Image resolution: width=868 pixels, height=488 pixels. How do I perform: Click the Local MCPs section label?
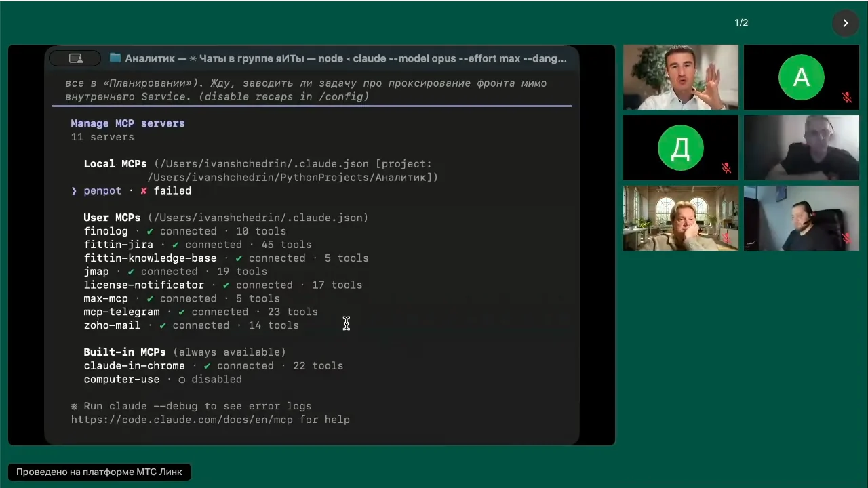click(x=115, y=164)
